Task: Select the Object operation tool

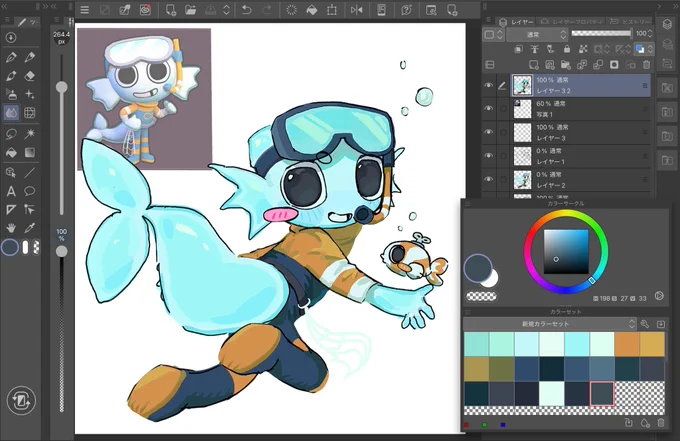Action: point(11,173)
